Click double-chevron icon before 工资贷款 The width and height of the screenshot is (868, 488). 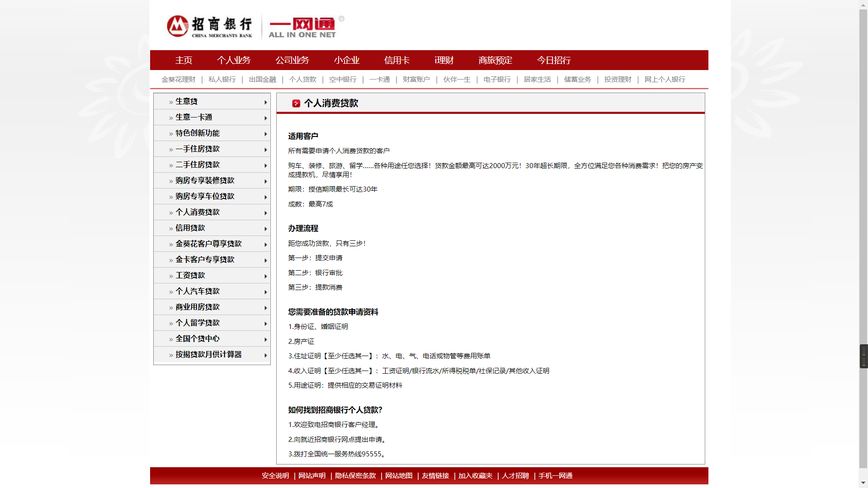pos(171,276)
